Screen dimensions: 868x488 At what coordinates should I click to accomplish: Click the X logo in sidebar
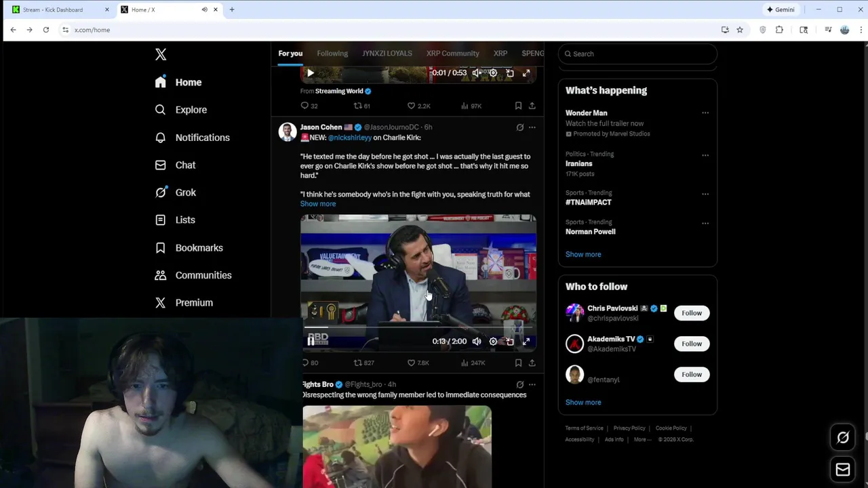pos(161,55)
